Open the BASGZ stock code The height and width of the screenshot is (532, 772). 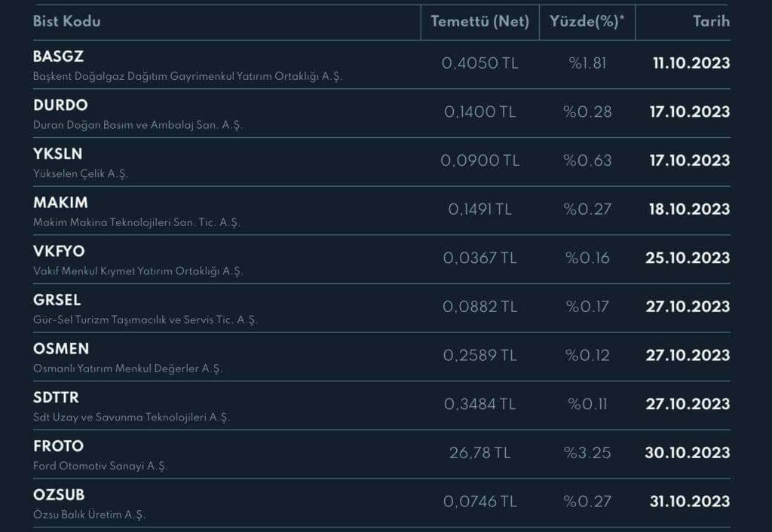point(58,57)
